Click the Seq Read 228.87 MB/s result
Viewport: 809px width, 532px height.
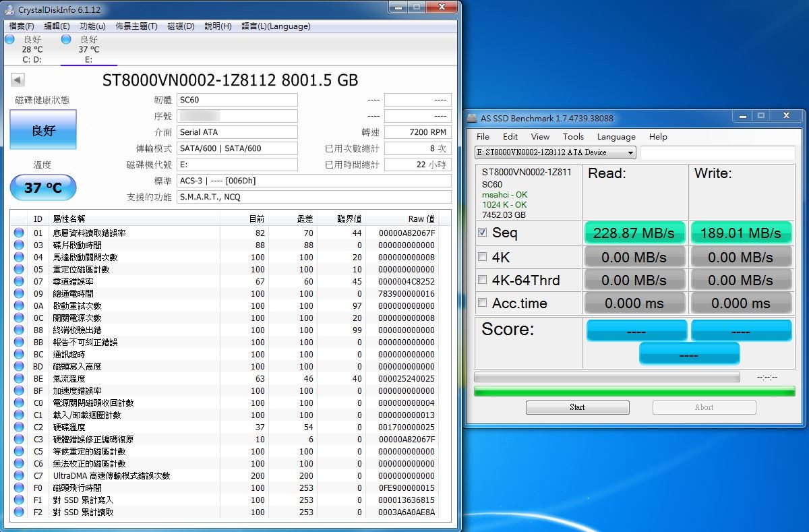[x=634, y=233]
